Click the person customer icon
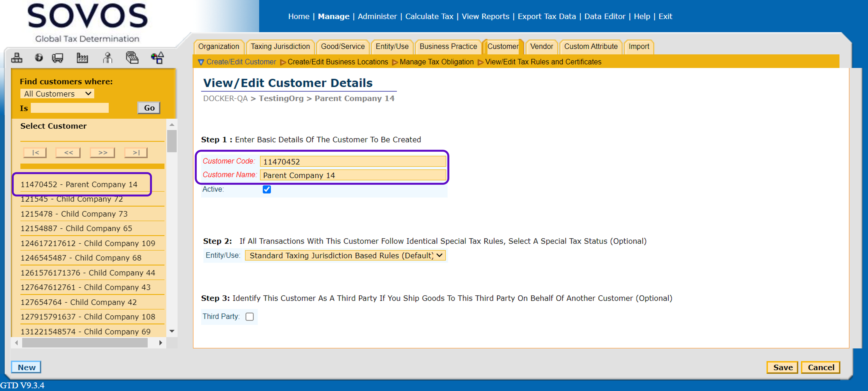868x391 pixels. [x=107, y=58]
